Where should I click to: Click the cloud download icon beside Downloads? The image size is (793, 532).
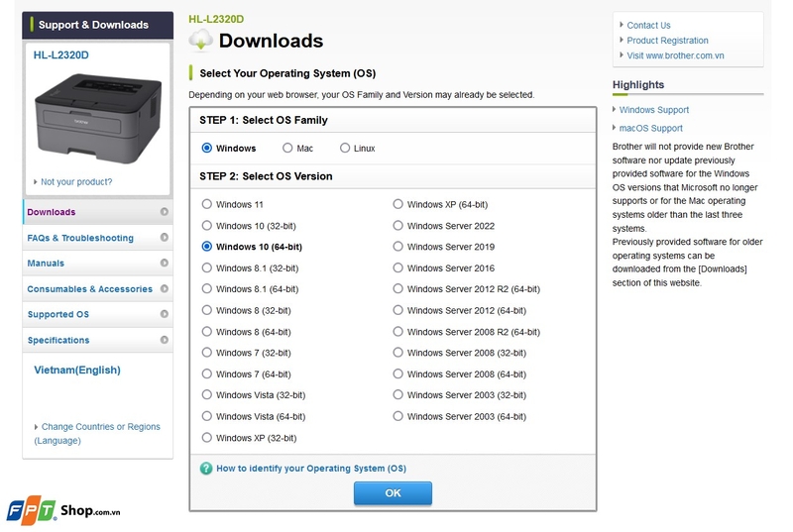pyautogui.click(x=201, y=41)
